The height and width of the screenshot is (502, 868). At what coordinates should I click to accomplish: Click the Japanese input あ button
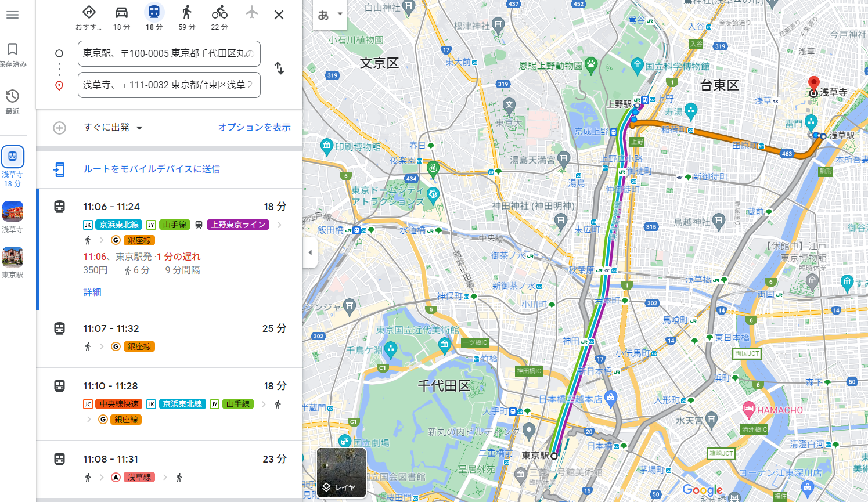click(323, 15)
